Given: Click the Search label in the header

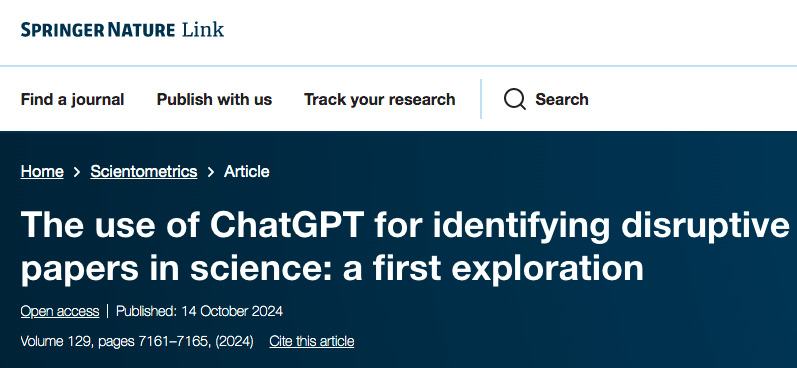Looking at the screenshot, I should pos(562,99).
